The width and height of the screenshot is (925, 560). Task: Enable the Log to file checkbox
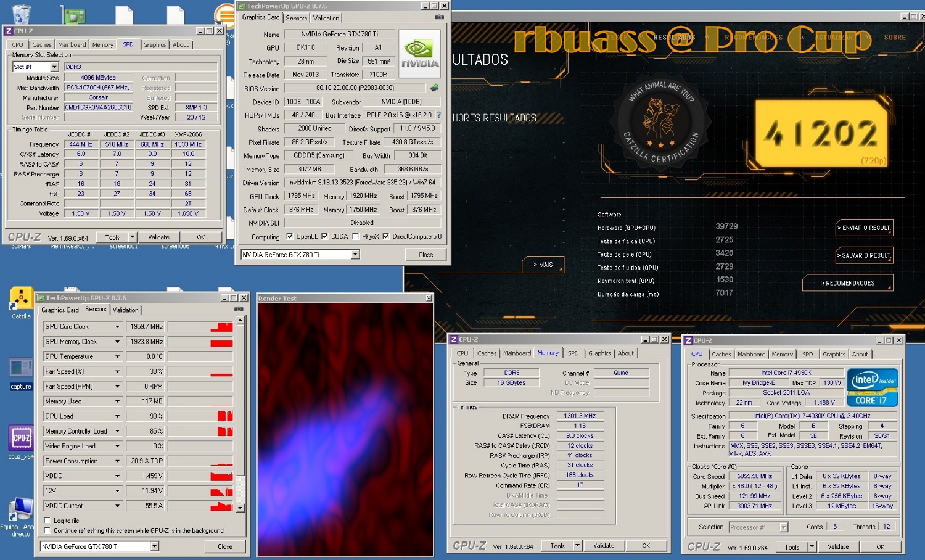(x=47, y=521)
